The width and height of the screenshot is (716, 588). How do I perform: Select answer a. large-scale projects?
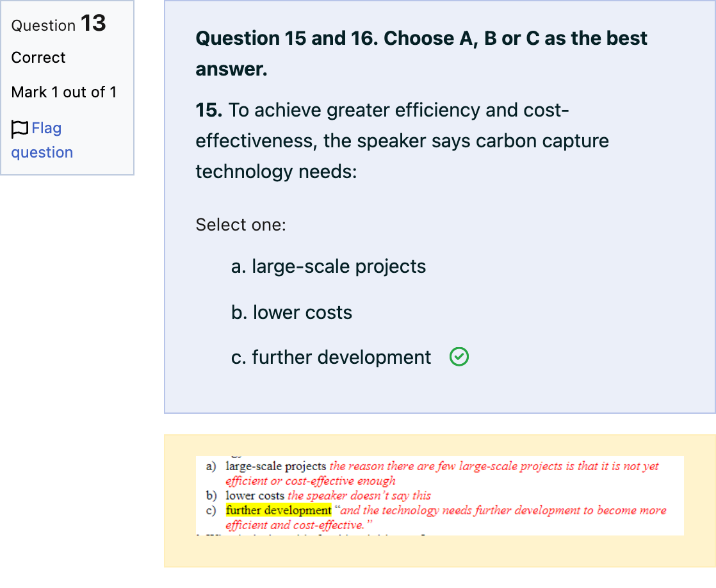click(329, 266)
